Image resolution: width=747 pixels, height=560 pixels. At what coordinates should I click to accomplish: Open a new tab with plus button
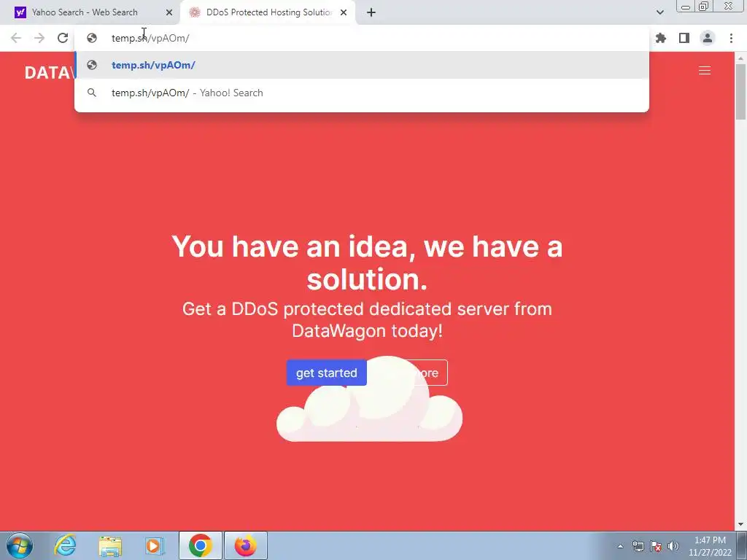(371, 12)
